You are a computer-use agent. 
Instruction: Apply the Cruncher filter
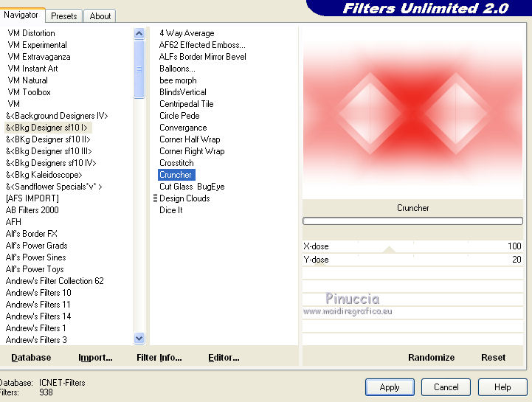(390, 387)
